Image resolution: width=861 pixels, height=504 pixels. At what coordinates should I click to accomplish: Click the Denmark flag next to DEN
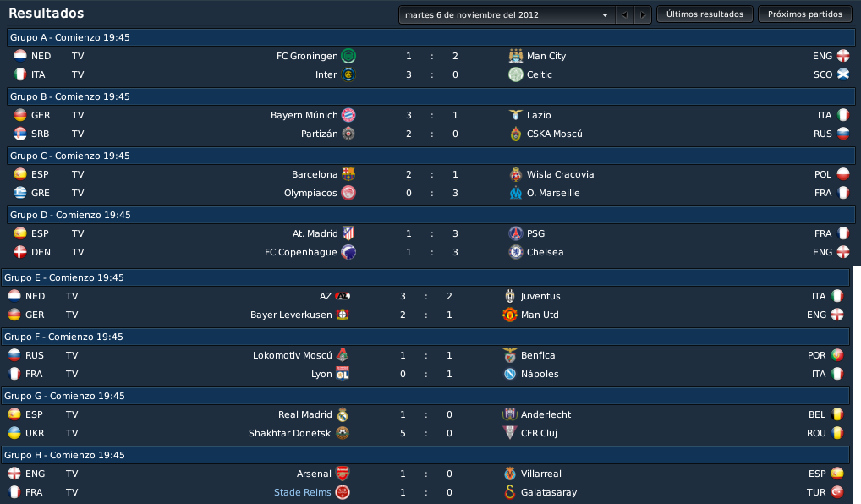(20, 253)
